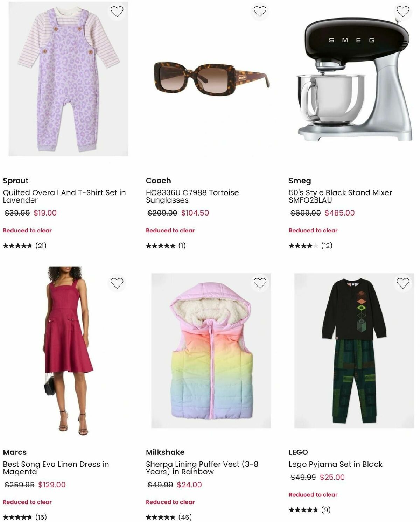Image resolution: width=420 pixels, height=522 pixels.
Task: Click the heart icon on the Marcs linen dress
Action: click(116, 282)
